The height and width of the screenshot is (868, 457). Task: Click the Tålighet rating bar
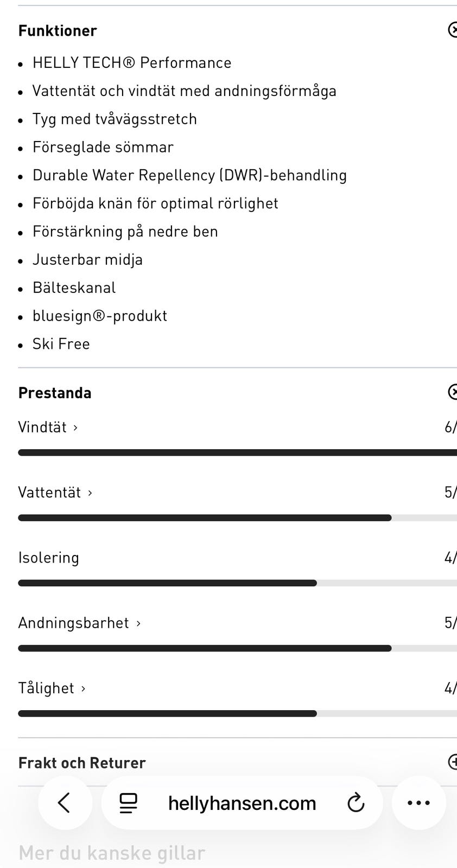coord(237,713)
